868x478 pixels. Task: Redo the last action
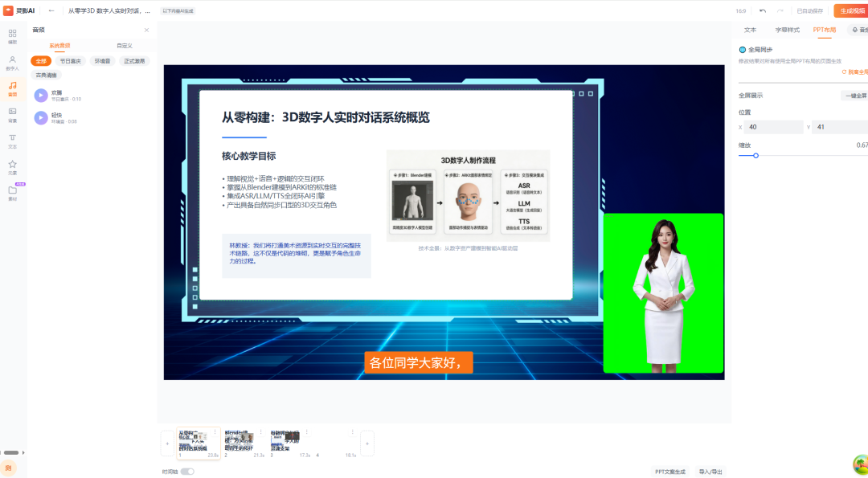780,11
